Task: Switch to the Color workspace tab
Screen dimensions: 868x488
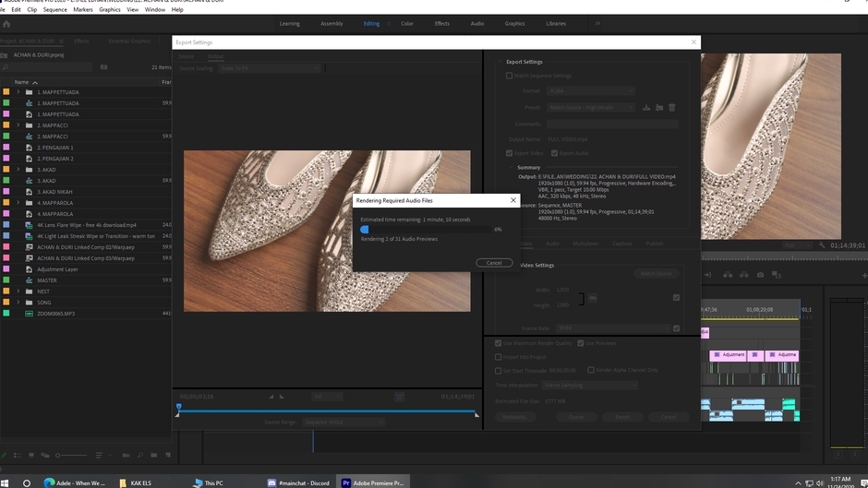Action: [407, 23]
